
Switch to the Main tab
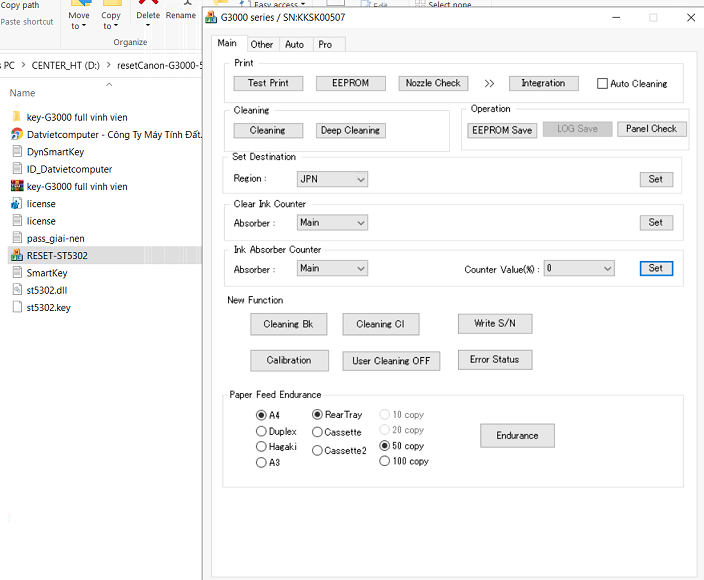[227, 43]
